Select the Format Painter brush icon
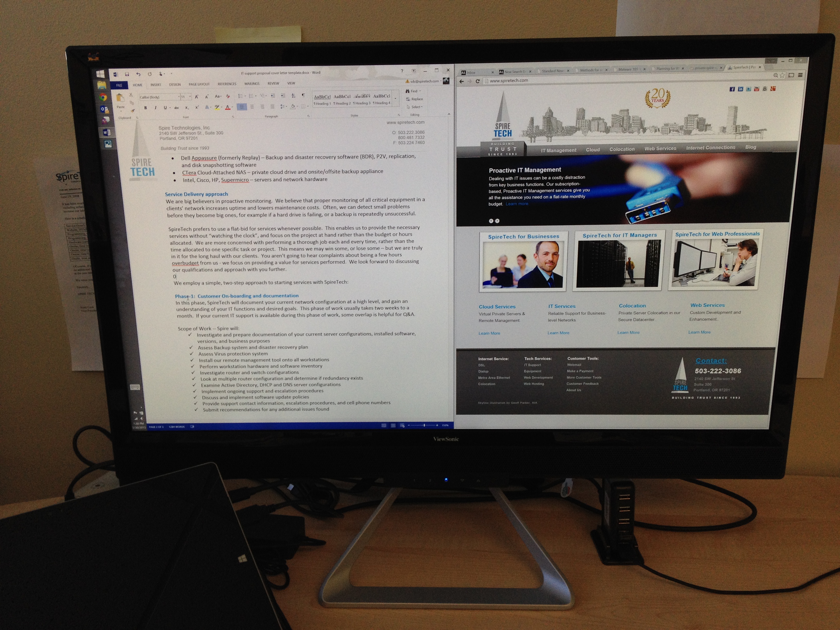This screenshot has height=630, width=840. [133, 111]
